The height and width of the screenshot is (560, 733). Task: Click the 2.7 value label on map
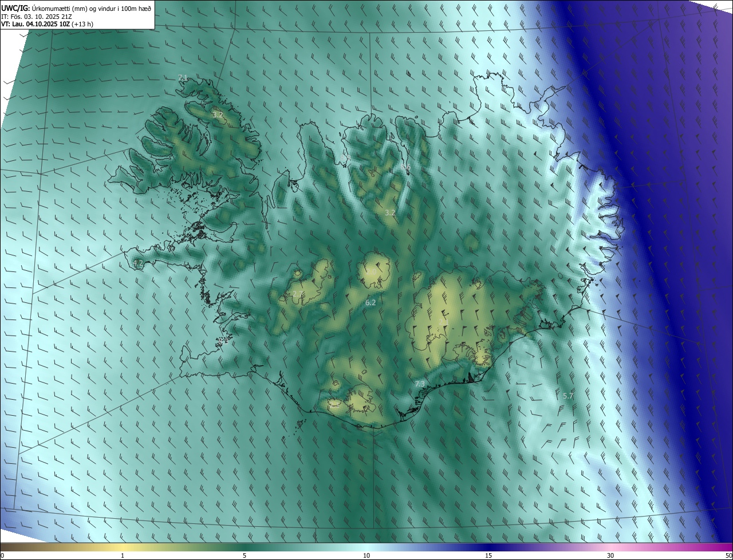pyautogui.click(x=297, y=294)
